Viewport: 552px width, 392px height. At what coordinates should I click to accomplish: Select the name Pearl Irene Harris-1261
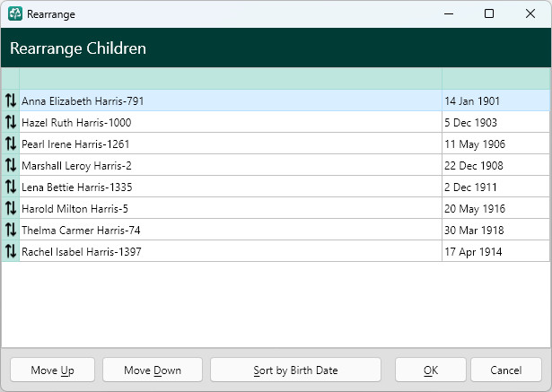[75, 144]
